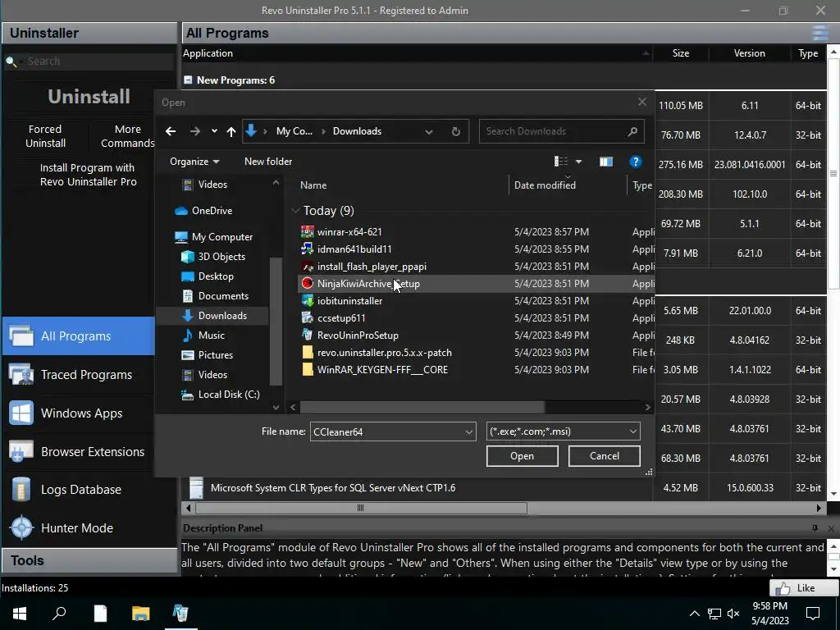
Task: Open the file type filter dropdown
Action: (632, 431)
